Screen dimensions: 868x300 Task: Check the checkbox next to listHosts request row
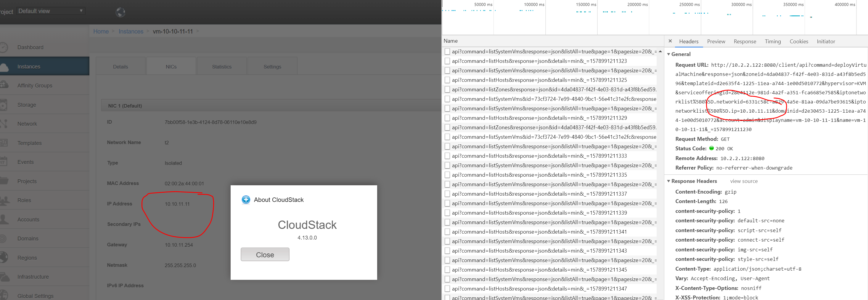click(447, 61)
